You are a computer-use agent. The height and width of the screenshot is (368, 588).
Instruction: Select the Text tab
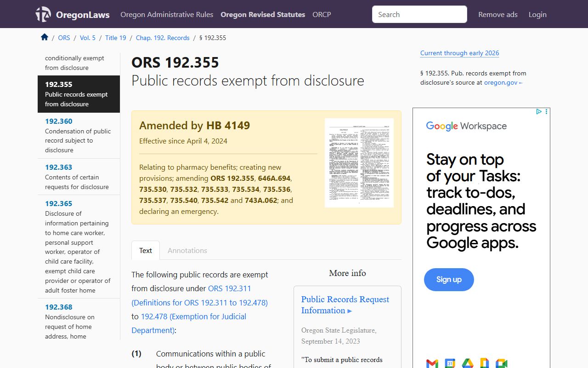pyautogui.click(x=146, y=250)
